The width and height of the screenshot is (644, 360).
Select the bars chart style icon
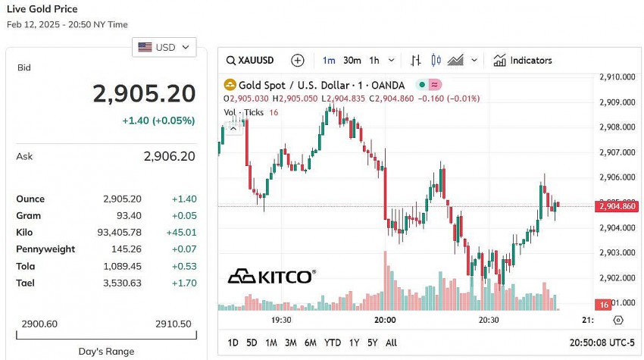click(x=415, y=61)
